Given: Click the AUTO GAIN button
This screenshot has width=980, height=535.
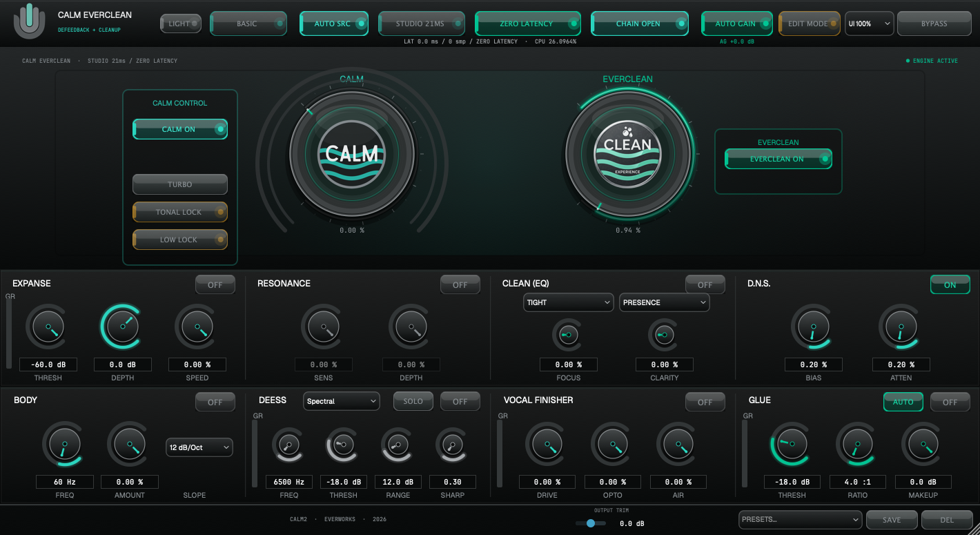Looking at the screenshot, I should pos(737,23).
